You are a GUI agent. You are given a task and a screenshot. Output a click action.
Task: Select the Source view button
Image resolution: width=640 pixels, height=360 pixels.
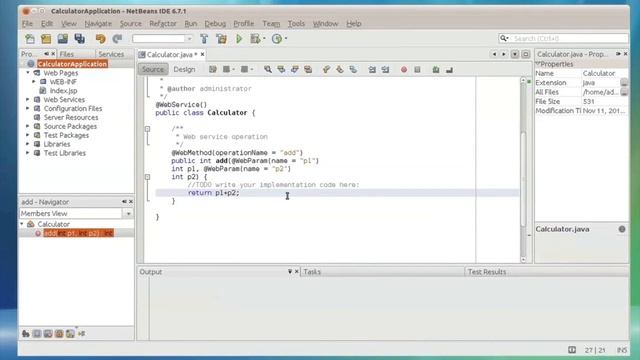click(153, 69)
